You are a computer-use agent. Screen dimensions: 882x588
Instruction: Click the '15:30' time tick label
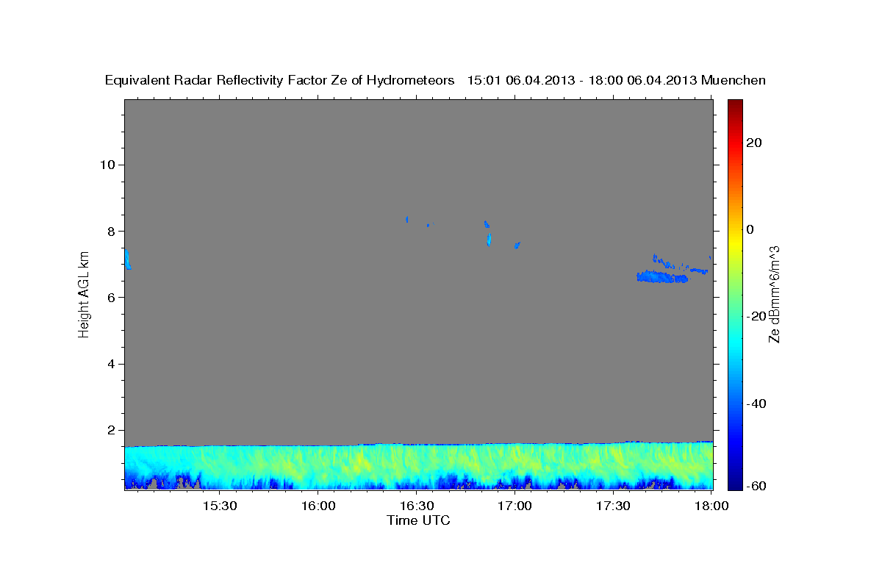pyautogui.click(x=219, y=506)
